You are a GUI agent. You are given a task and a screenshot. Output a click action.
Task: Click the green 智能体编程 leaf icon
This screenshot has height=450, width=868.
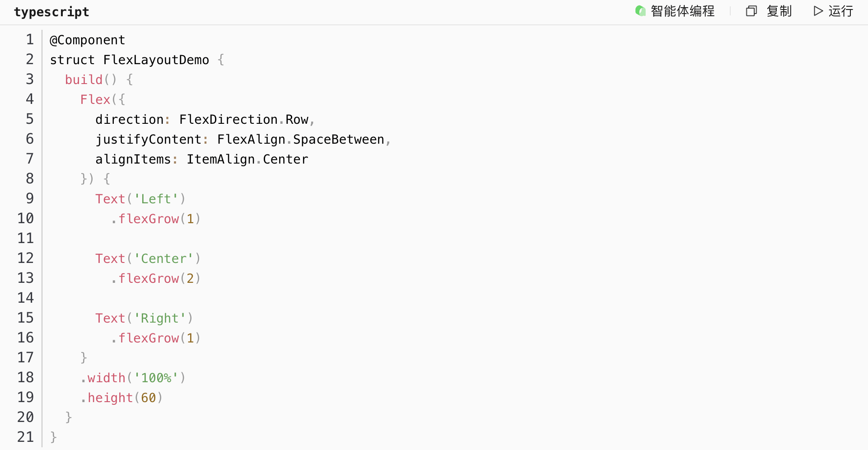[x=640, y=11]
